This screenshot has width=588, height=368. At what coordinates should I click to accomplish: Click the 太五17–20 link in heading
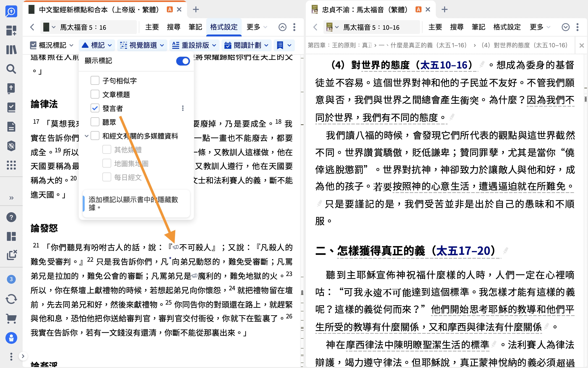click(x=463, y=251)
